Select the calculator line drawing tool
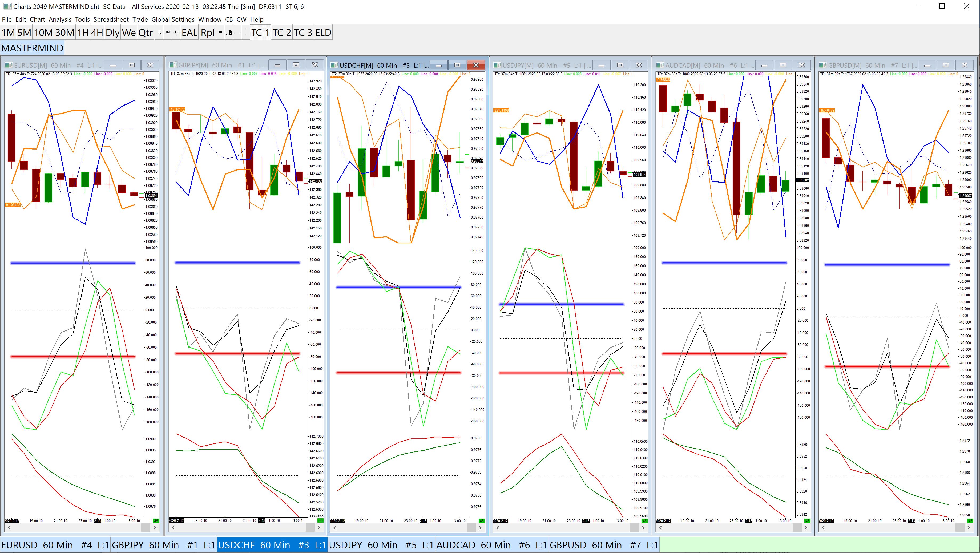The width and height of the screenshot is (980, 553). coord(229,33)
